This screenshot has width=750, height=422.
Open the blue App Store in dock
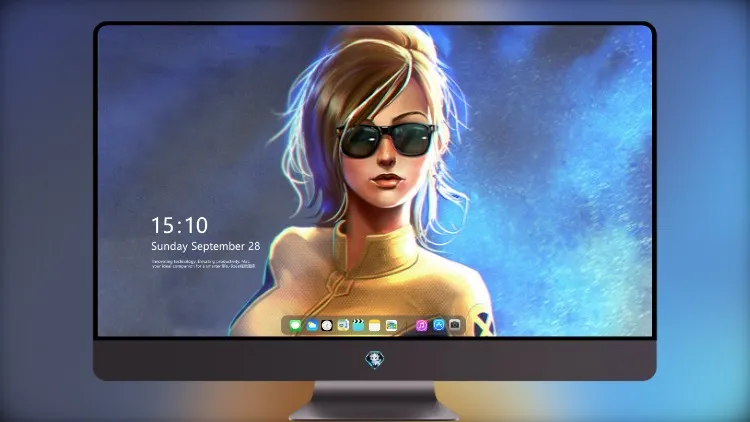point(439,325)
